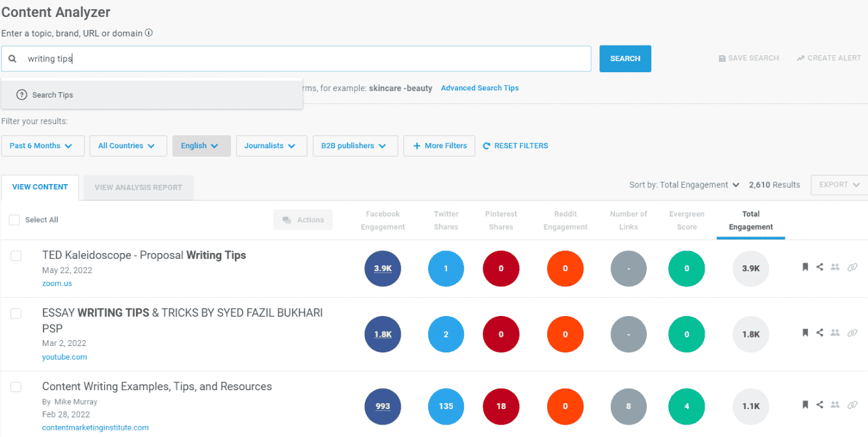This screenshot has width=868, height=437.
Task: Click the plus icon in More Filters
Action: 417,146
